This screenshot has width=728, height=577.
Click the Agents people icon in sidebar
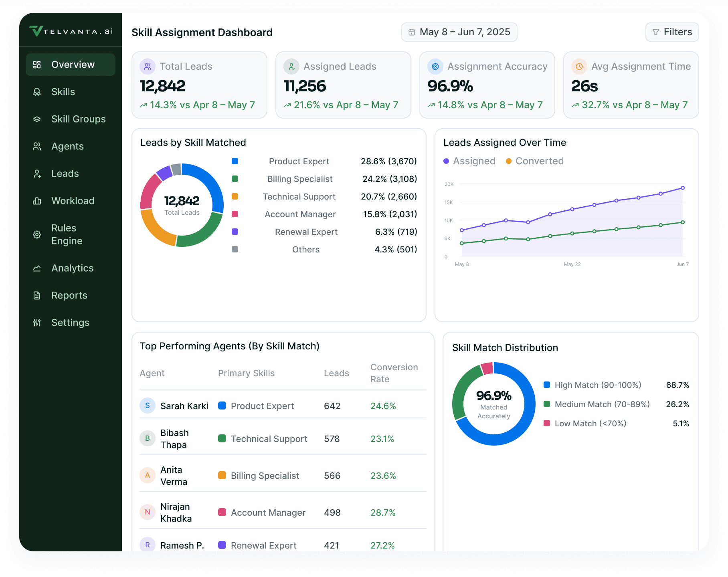click(37, 146)
